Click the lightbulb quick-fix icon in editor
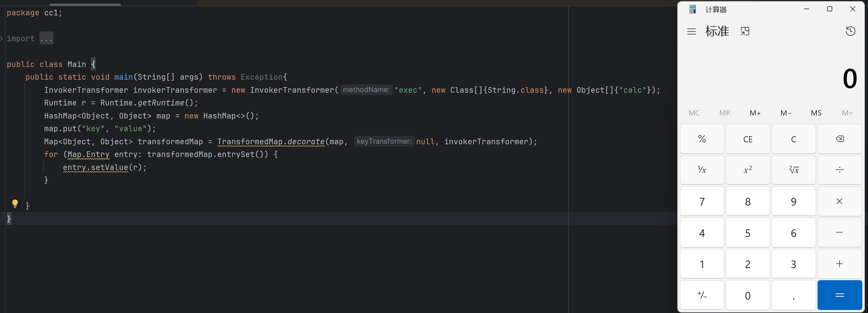This screenshot has height=313, width=868. point(15,204)
